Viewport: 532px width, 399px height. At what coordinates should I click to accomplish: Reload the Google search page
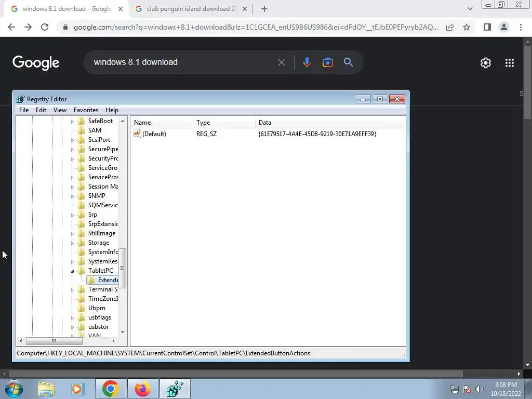(45, 27)
